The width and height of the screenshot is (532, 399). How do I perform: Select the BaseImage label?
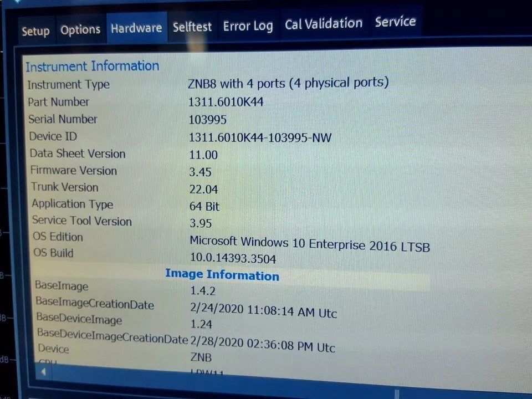[62, 286]
